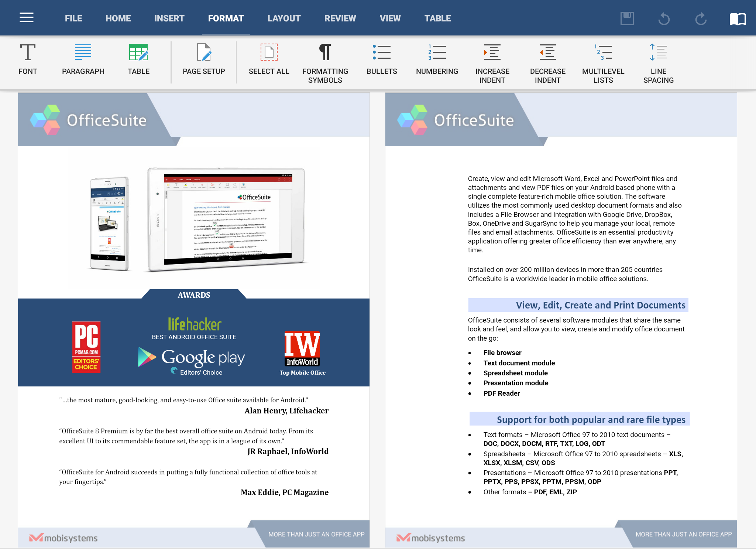Click the redo button

pos(699,18)
